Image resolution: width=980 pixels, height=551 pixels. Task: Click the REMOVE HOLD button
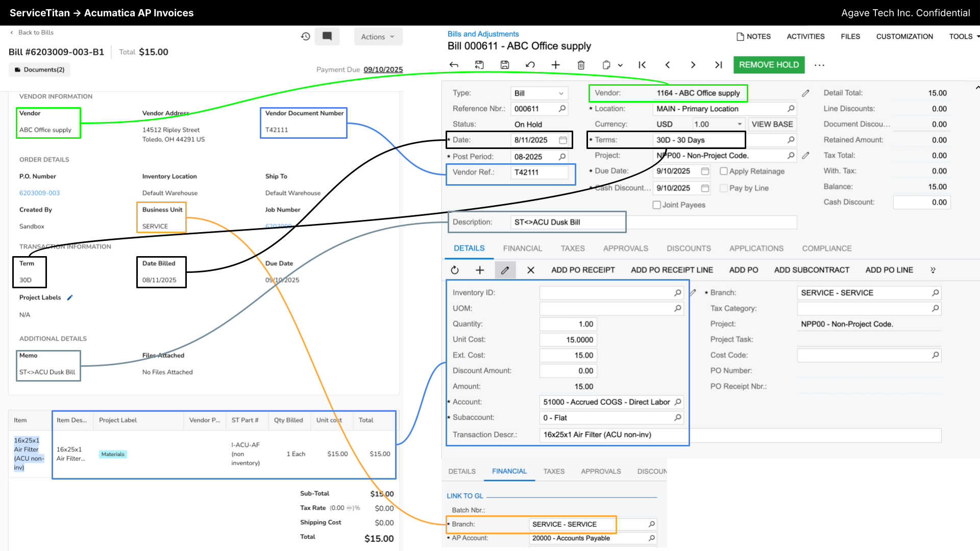pyautogui.click(x=769, y=65)
